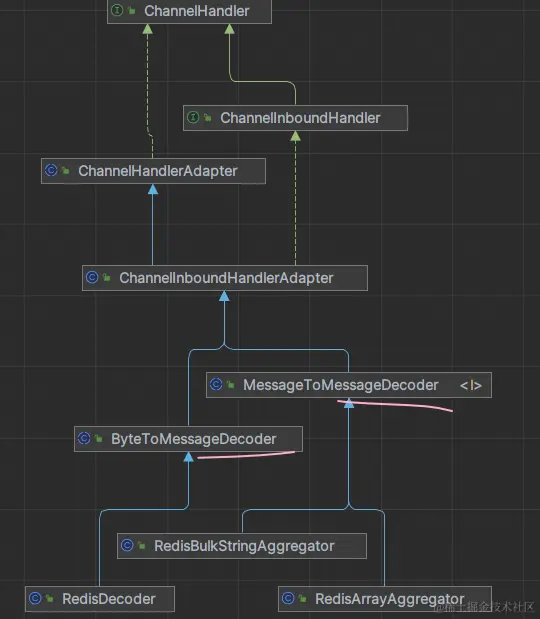The width and height of the screenshot is (540, 619).
Task: Click the class icon on ByteToMessageDecoder
Action: pos(84,438)
